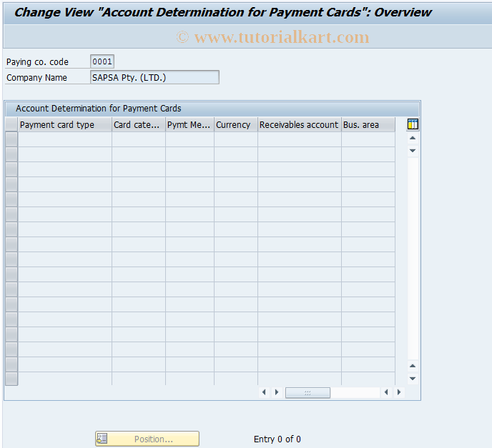Click the Position... button
This screenshot has width=492, height=448.
(147, 439)
